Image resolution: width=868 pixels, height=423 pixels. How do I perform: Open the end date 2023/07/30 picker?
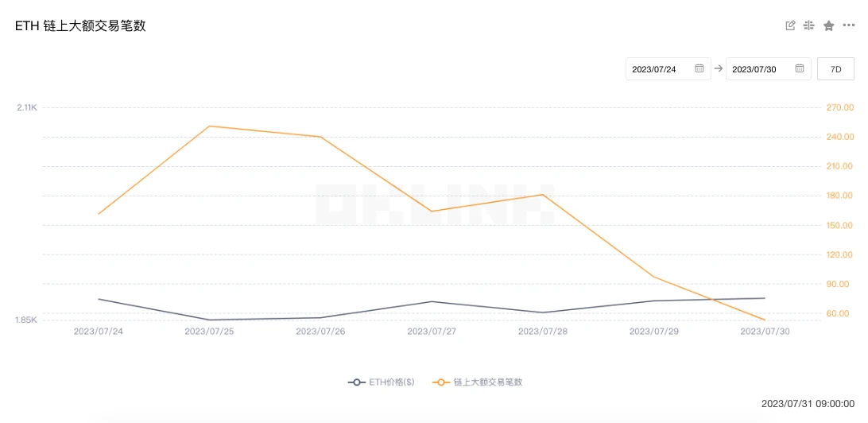(754, 69)
